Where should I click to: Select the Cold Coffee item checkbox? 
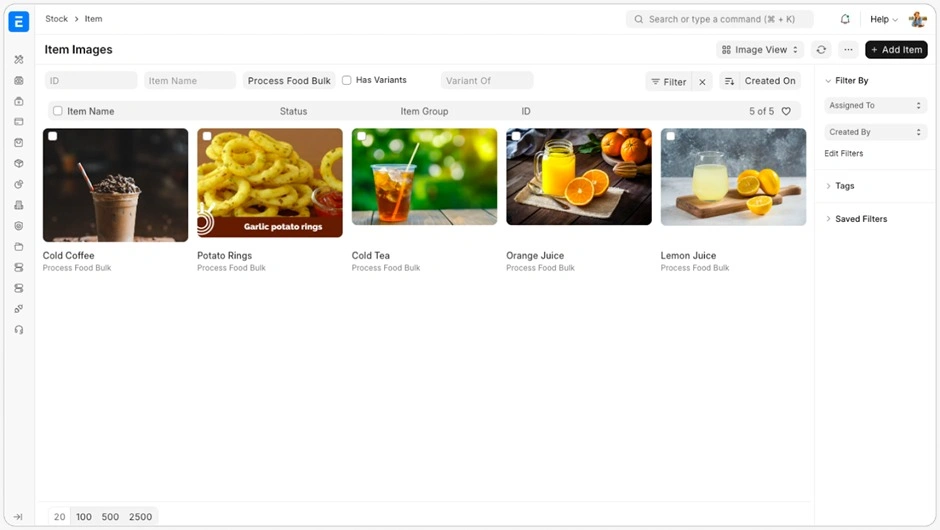(53, 137)
